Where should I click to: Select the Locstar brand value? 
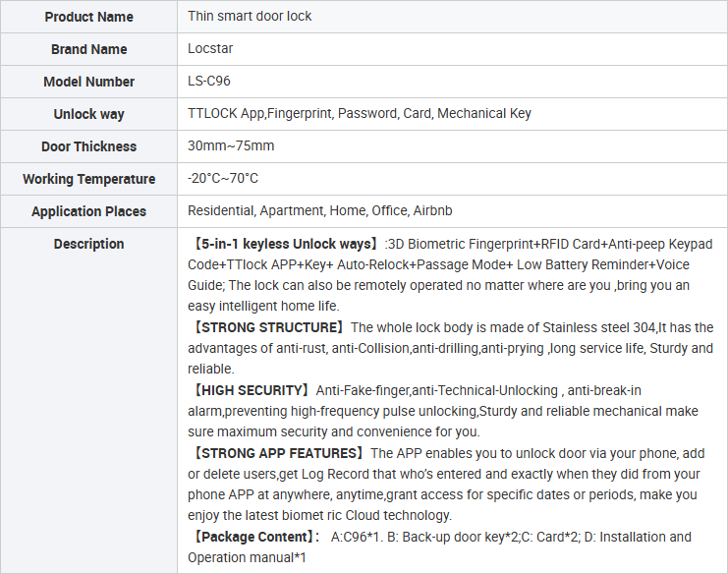click(x=210, y=48)
